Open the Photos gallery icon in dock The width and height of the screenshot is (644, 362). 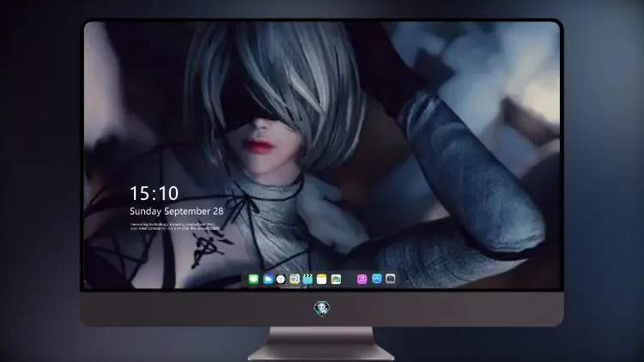336,279
